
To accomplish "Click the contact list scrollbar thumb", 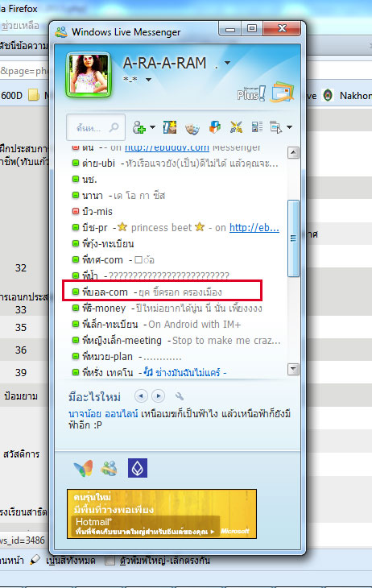I will (x=293, y=238).
